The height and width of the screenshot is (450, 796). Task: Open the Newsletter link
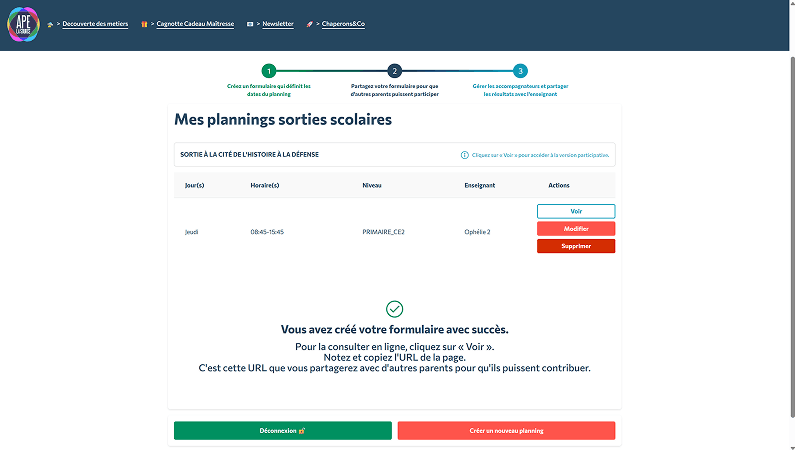tap(278, 24)
